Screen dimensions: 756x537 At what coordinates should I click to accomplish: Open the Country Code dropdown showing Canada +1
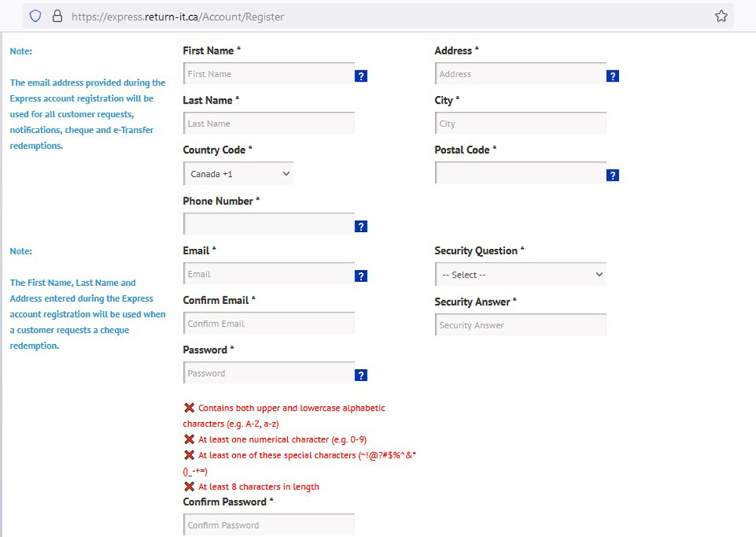coord(238,174)
